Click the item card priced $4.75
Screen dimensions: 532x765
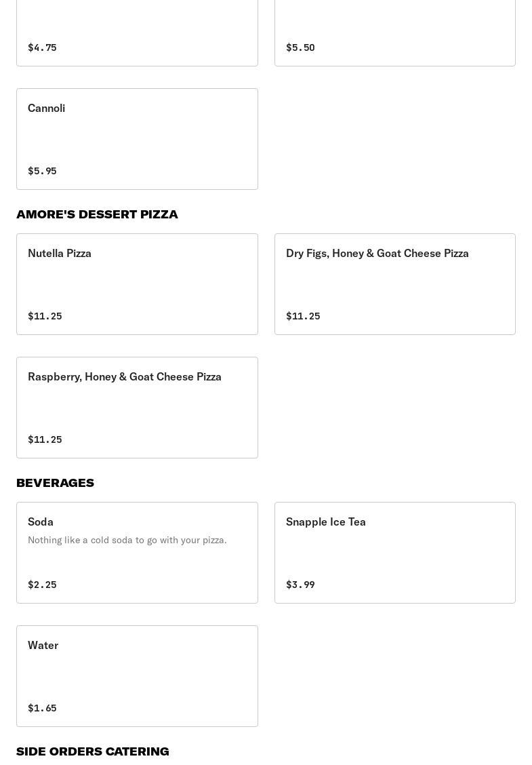pos(137,34)
